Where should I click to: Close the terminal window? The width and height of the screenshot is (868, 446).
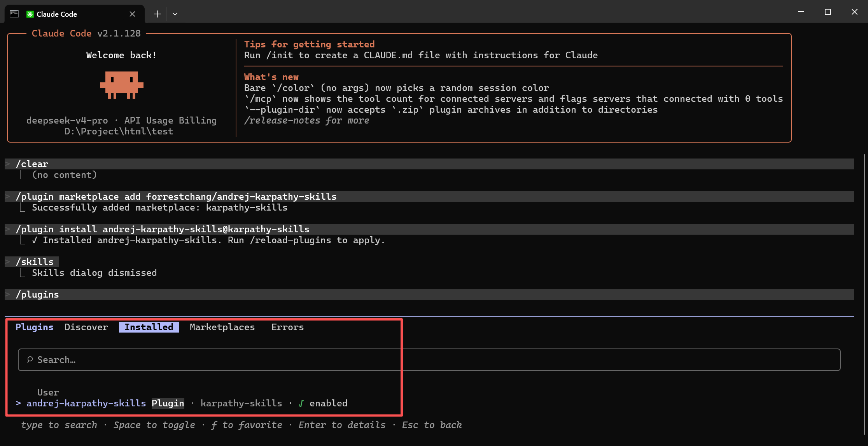pyautogui.click(x=854, y=12)
